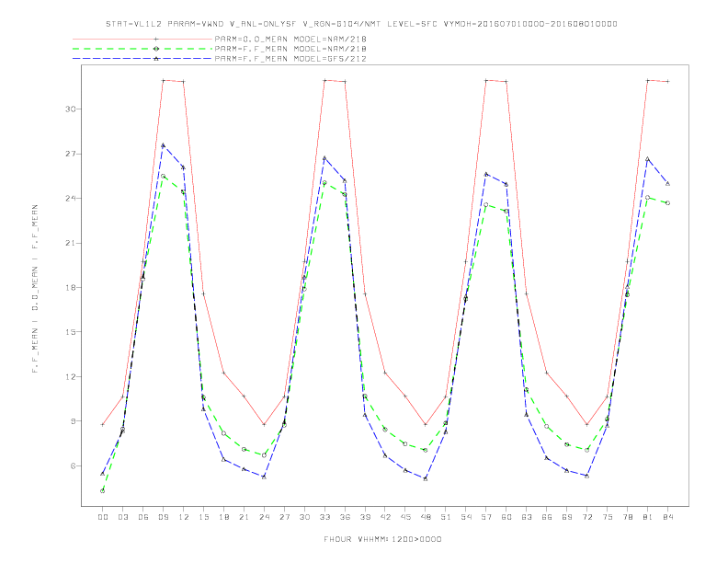Click green NAM circle data point at hour 00

(x=103, y=491)
